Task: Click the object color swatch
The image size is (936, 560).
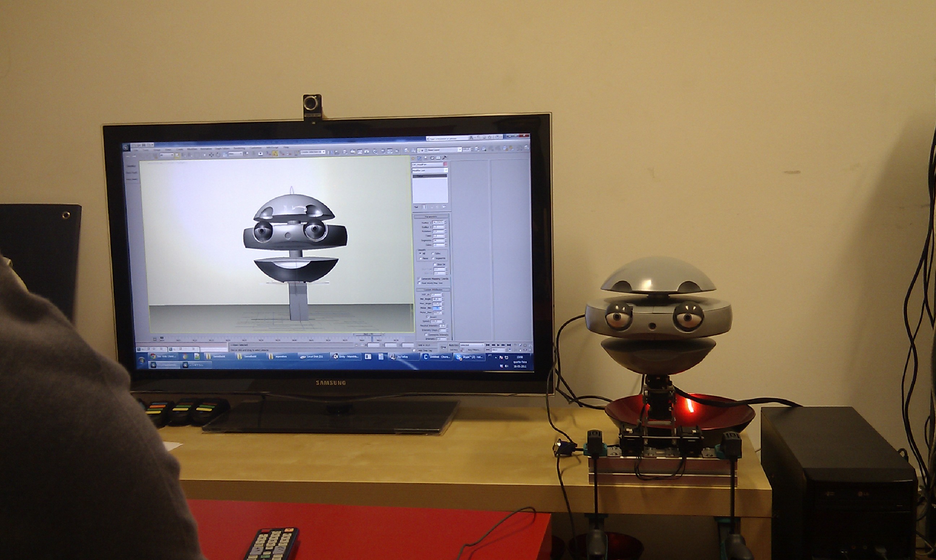Action: click(x=446, y=164)
